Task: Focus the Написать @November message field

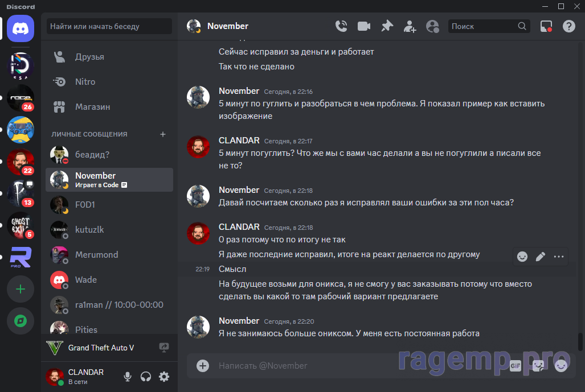Action: click(x=342, y=366)
